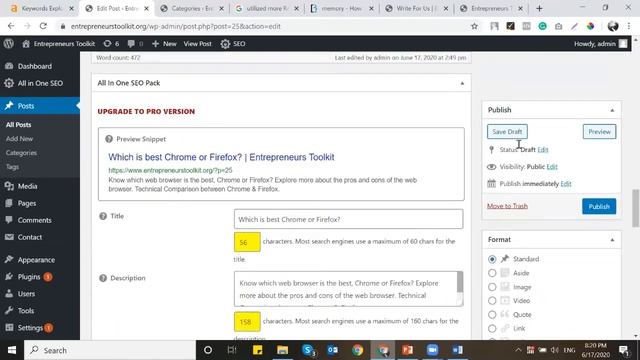Switch to Categories browser tab
This screenshot has width=640, height=360.
[x=192, y=9]
